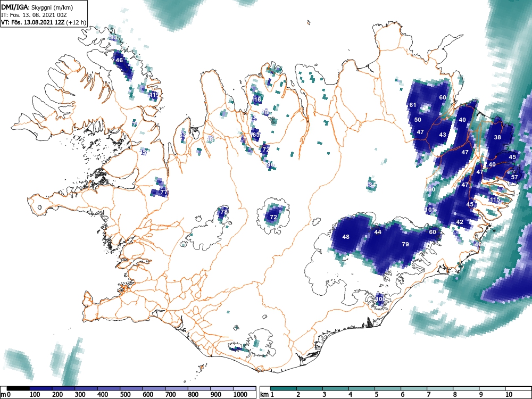
Task: Click the 'km' unit label in legend
Action: click(264, 395)
